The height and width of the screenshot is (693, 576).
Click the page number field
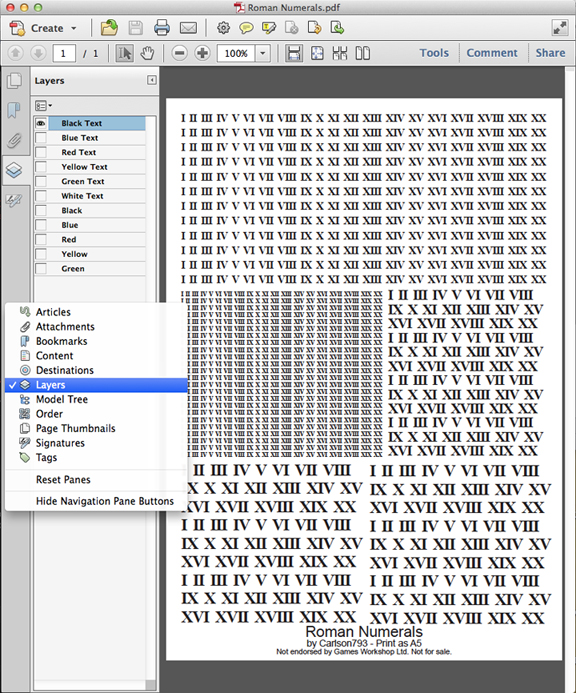[64, 53]
